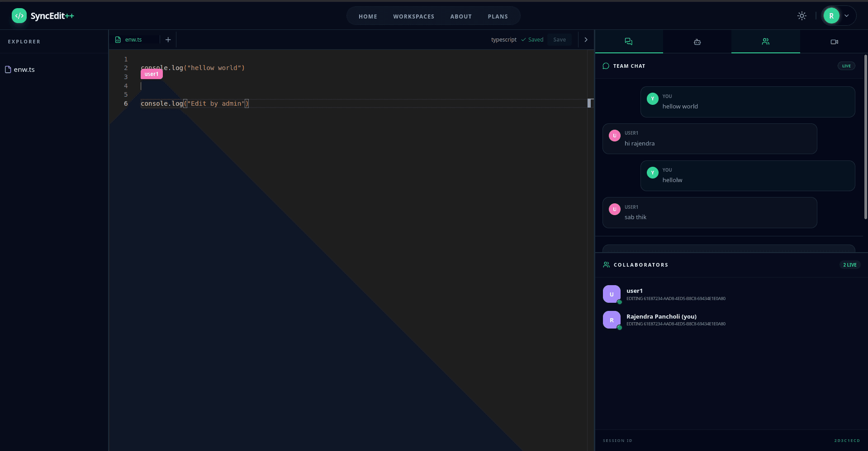The image size is (868, 451).
Task: Click the console.log("hellow world") line
Action: pyautogui.click(x=193, y=68)
